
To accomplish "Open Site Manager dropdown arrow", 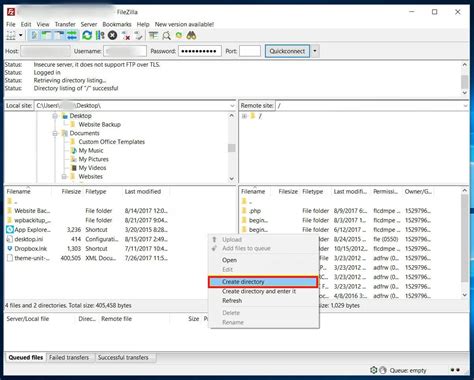I will coord(21,35).
